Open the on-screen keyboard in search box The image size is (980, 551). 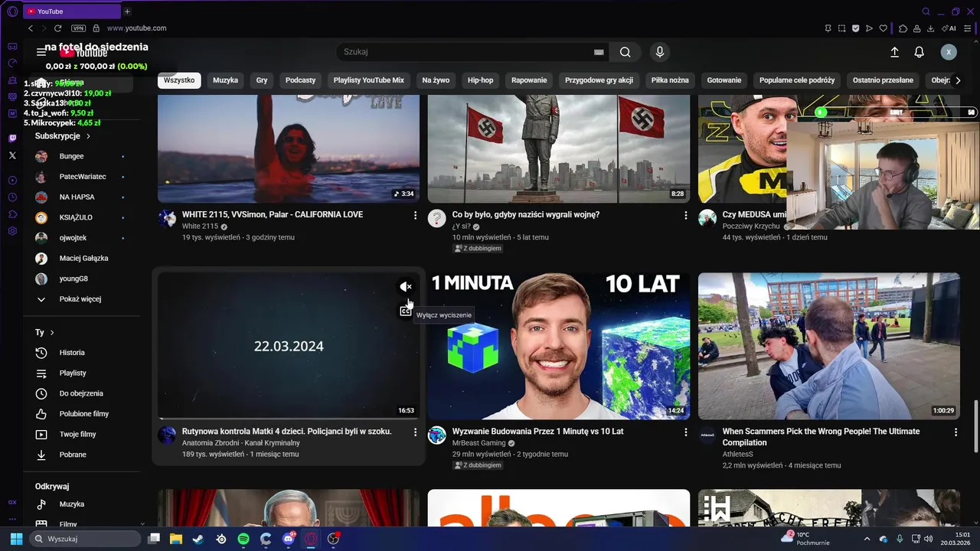coord(599,52)
